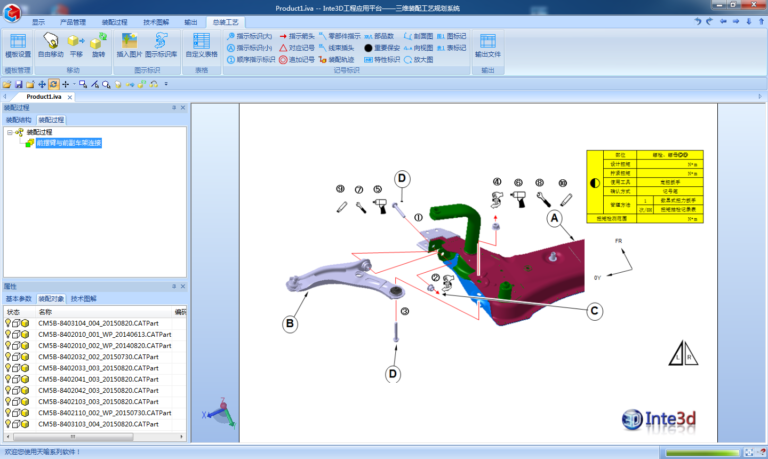This screenshot has width=768, height=459.
Task: Click the four-arrow pan icon in quick toolbar
Action: (x=42, y=84)
